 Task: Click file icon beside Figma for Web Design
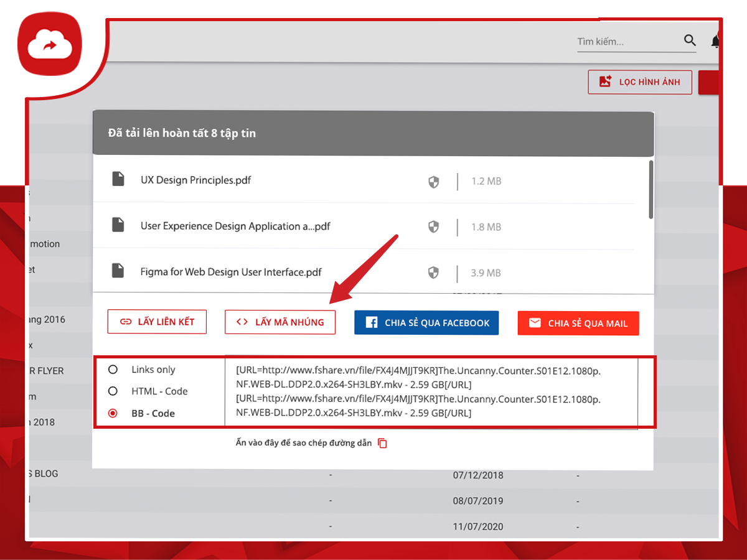coord(118,271)
